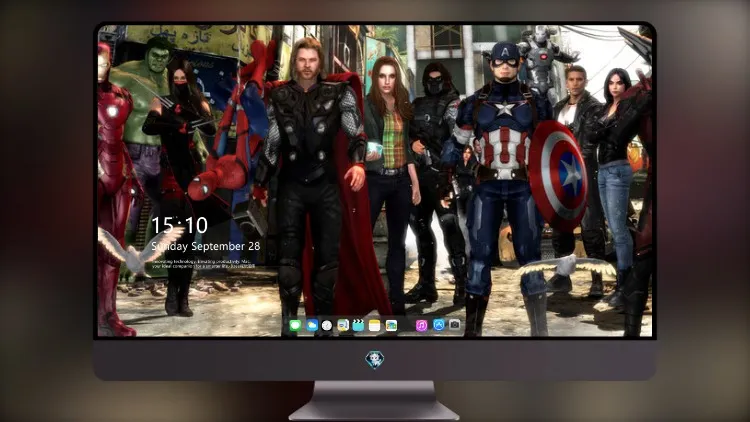This screenshot has width=750, height=422.
Task: Open the clapperboard video app icon
Action: [x=358, y=325]
